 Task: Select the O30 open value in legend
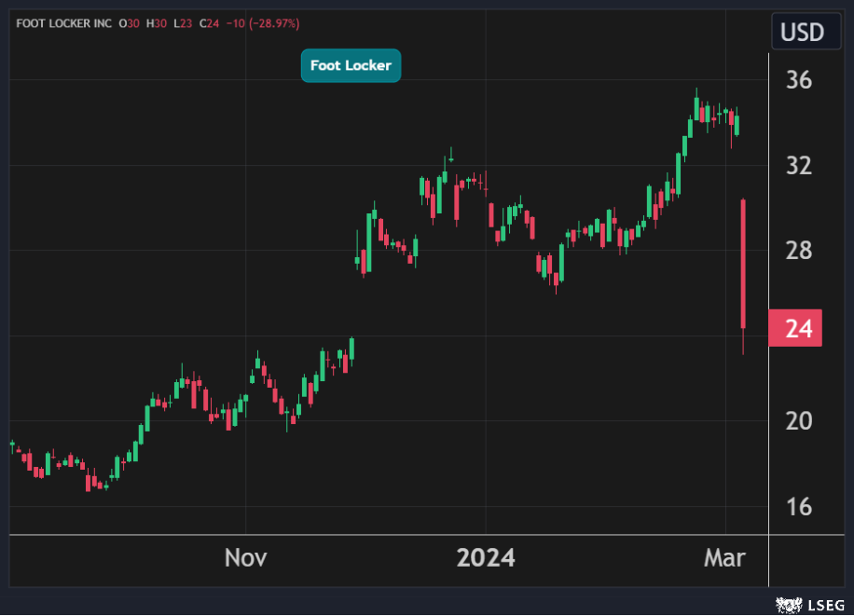point(130,22)
